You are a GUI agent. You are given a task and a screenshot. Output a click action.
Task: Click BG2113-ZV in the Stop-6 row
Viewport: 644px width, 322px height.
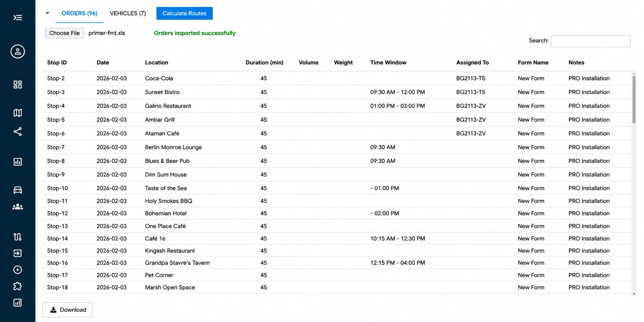(471, 134)
